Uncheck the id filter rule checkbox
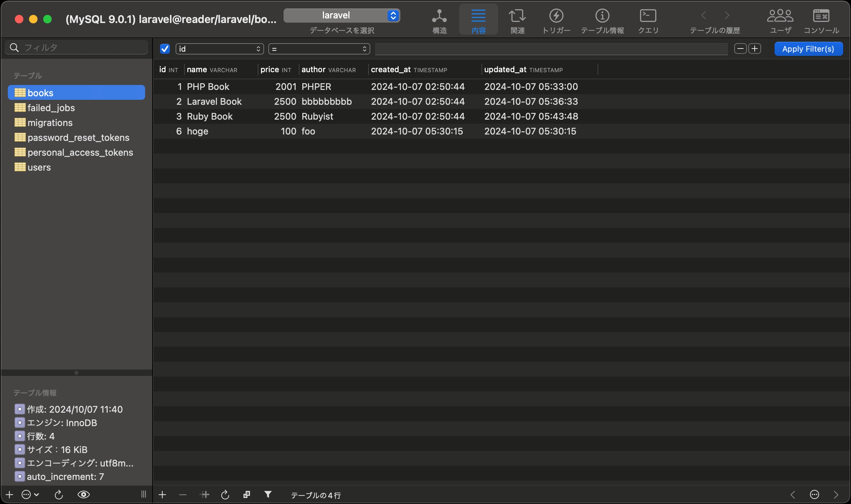 [165, 49]
